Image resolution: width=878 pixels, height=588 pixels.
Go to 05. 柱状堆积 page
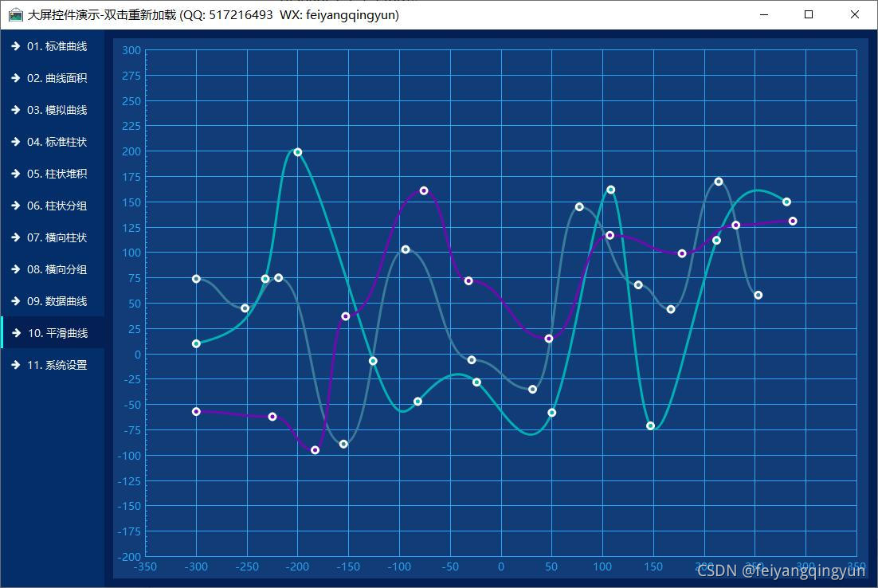click(x=52, y=174)
